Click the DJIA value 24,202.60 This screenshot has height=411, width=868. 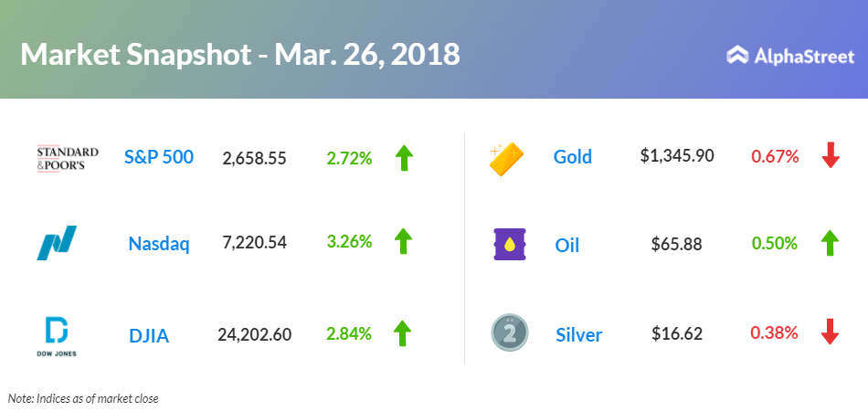click(x=255, y=334)
